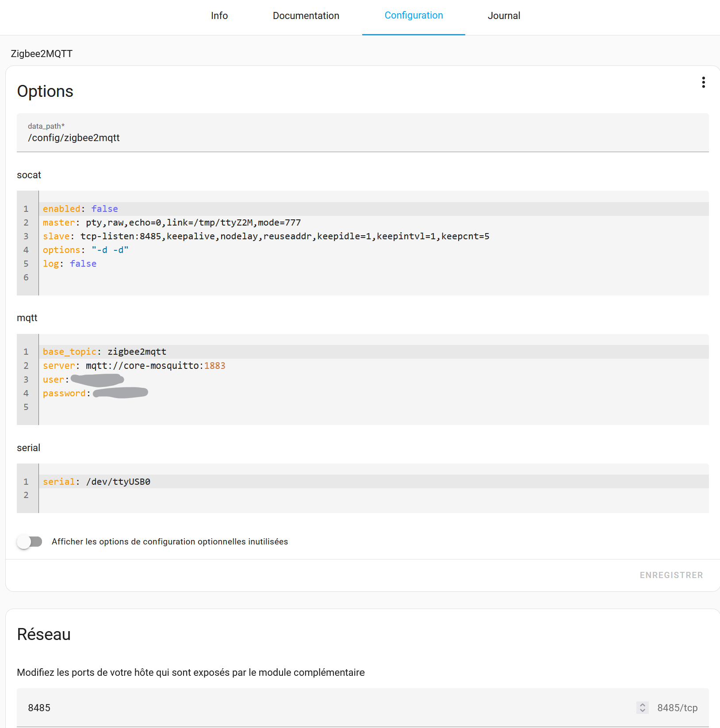Click into the data_path input field

[x=363, y=133]
